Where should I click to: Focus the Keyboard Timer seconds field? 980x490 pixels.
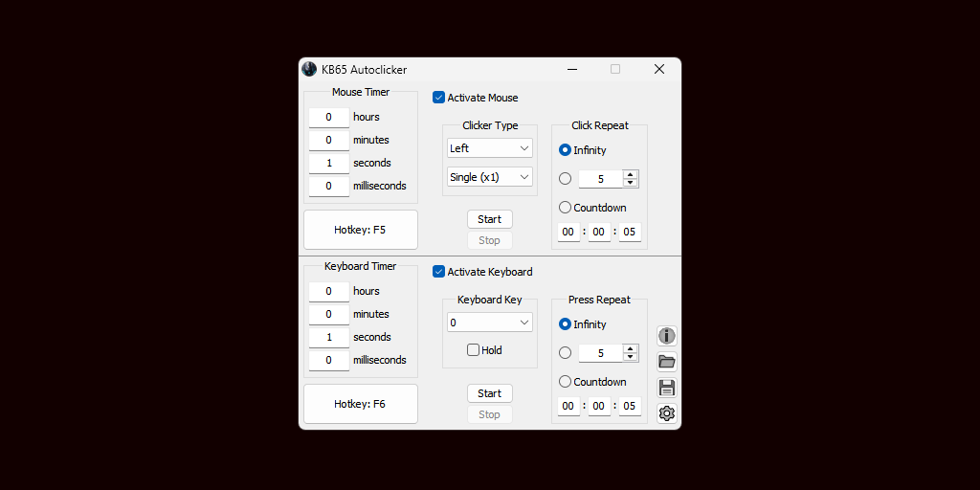[329, 338]
